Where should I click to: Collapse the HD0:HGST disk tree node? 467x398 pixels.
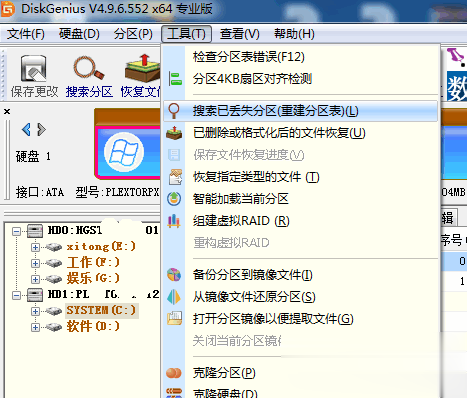point(16,231)
